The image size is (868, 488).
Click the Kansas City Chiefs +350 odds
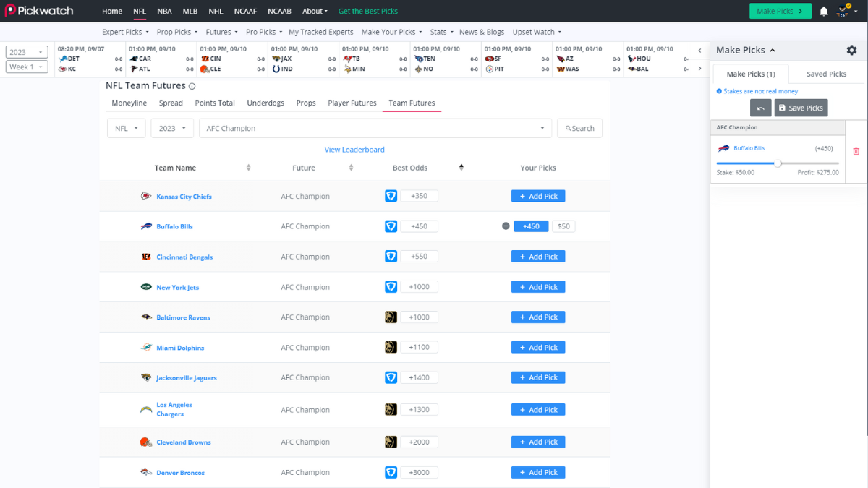coord(419,196)
